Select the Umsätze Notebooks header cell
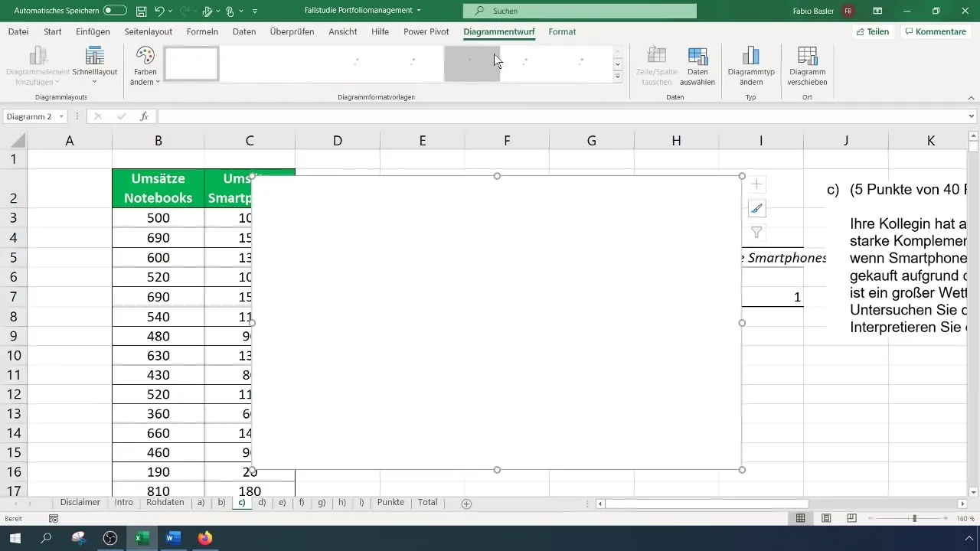Viewport: 980px width, 551px height. pos(158,188)
